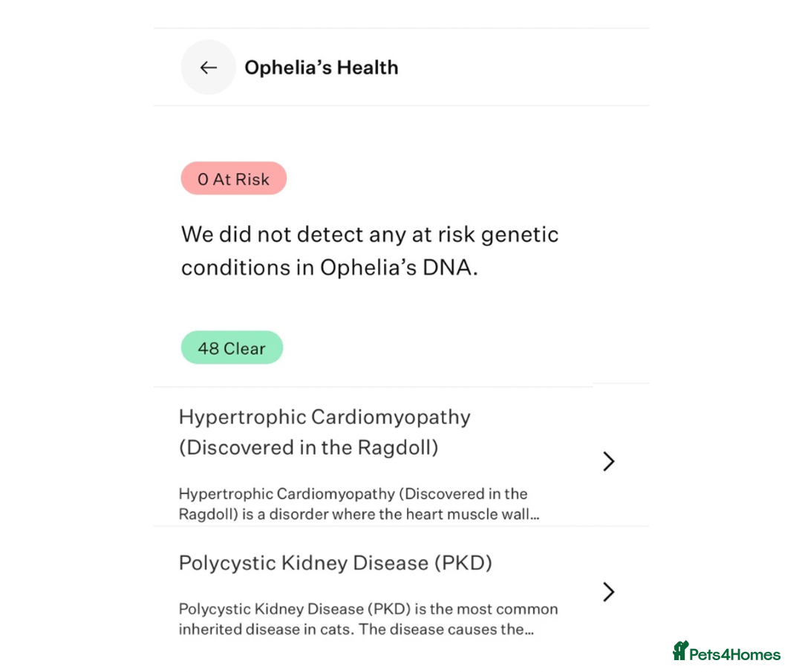Screen dimensions: 802x672
Task: Click the word "Clear" in the green badge
Action: click(244, 348)
